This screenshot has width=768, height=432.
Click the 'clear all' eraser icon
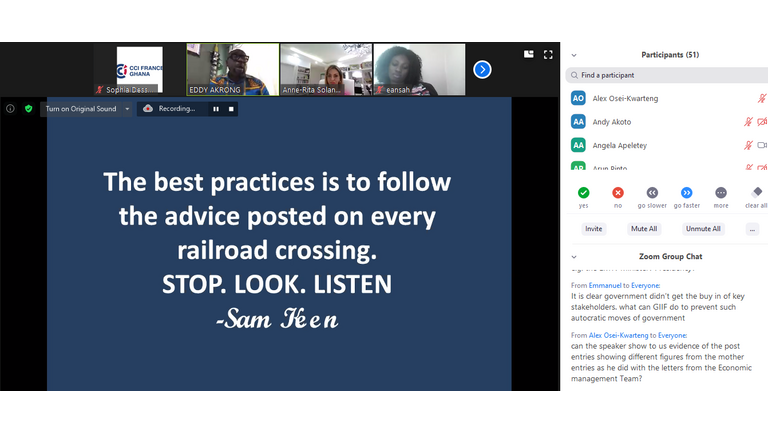[x=757, y=192]
